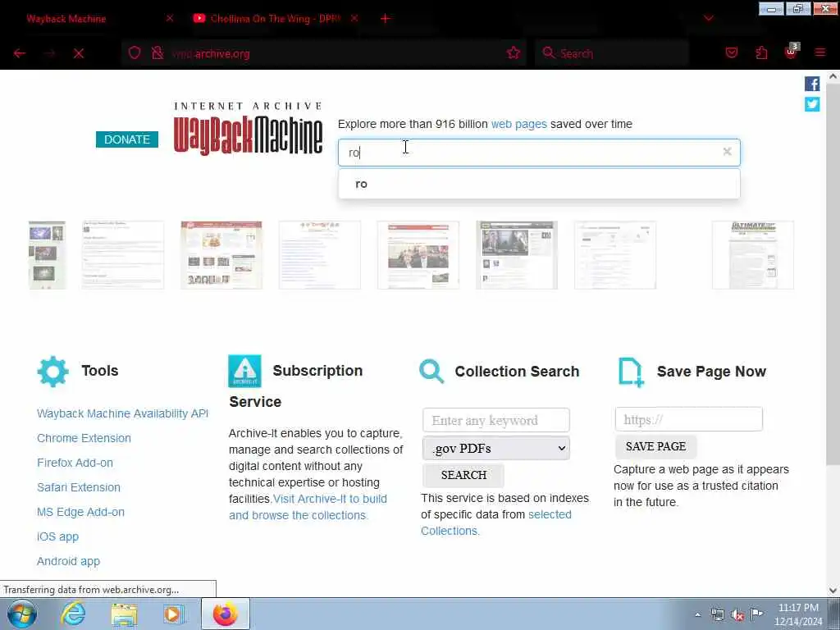This screenshot has height=630, width=840.
Task: Stop loading the page
Action: click(79, 53)
